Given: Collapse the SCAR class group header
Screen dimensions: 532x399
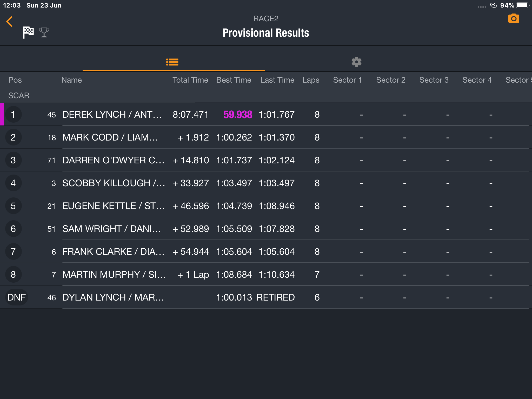Looking at the screenshot, I should 266,95.
